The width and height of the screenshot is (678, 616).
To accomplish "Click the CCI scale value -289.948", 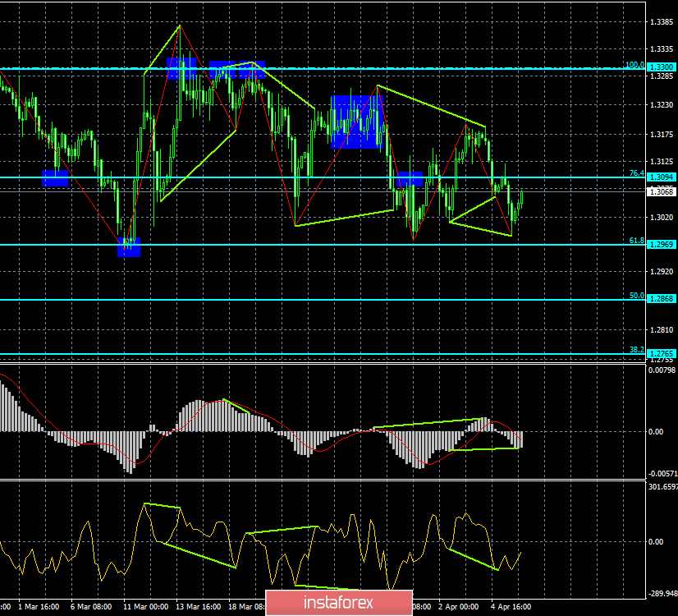I will (x=662, y=593).
